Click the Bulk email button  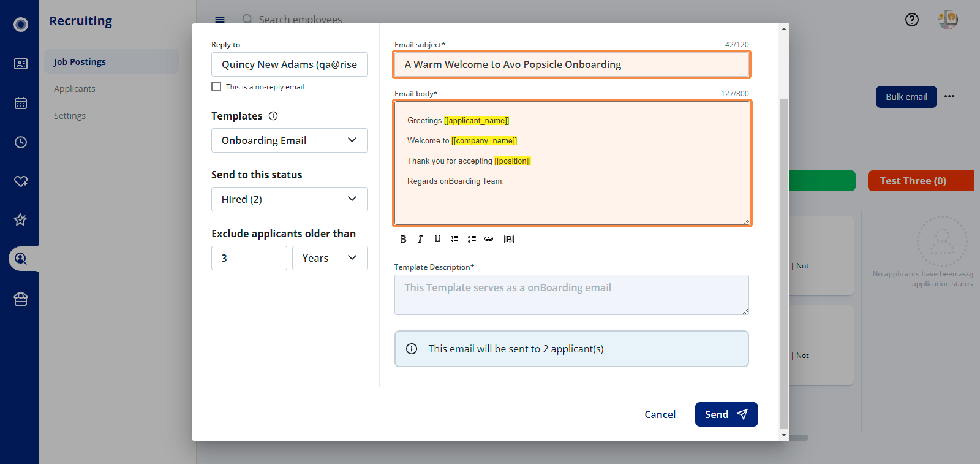pyautogui.click(x=906, y=97)
